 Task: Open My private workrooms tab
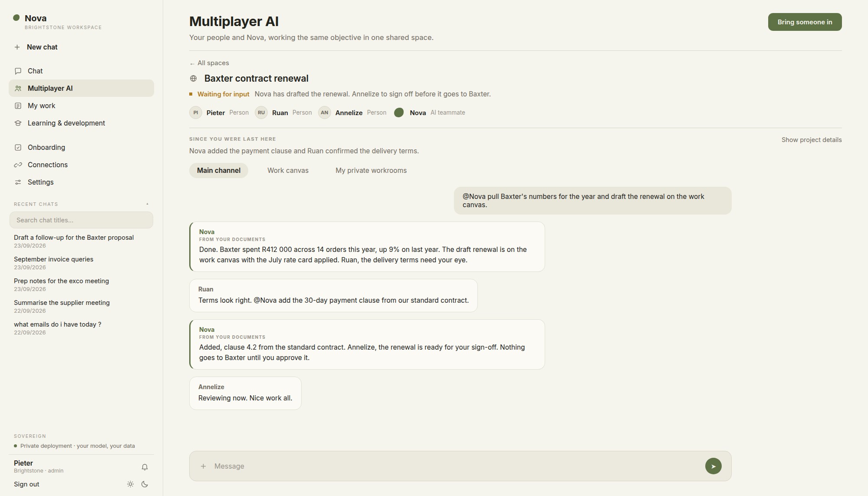coord(371,170)
